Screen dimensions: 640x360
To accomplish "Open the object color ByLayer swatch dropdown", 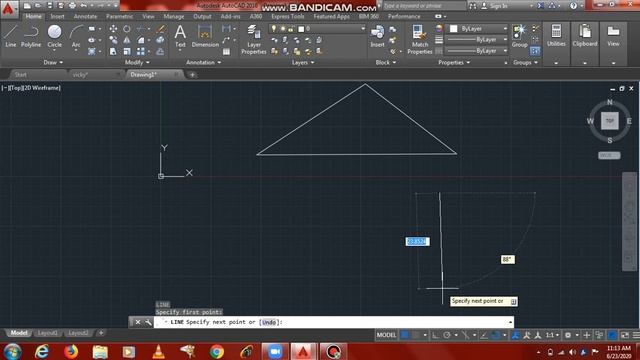I will (x=478, y=29).
